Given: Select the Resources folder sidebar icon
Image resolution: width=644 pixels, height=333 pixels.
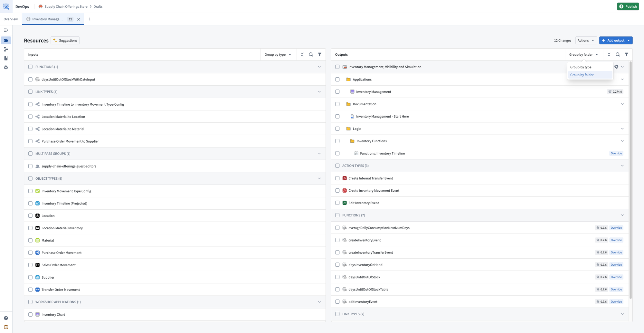Looking at the screenshot, I should [6, 40].
